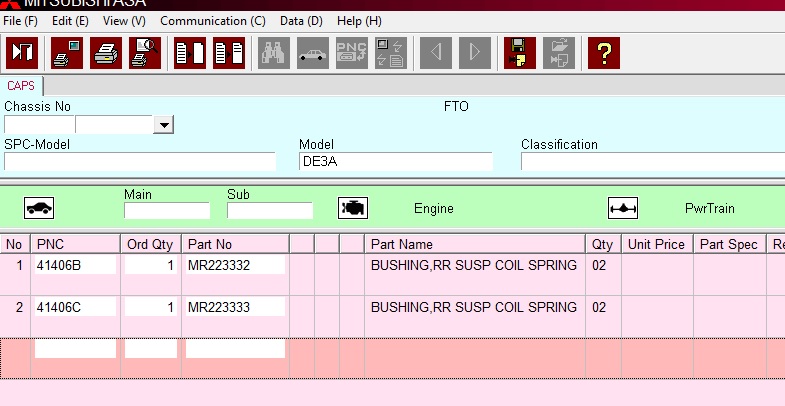Click the Qty column header
The image size is (785, 406).
click(x=603, y=244)
